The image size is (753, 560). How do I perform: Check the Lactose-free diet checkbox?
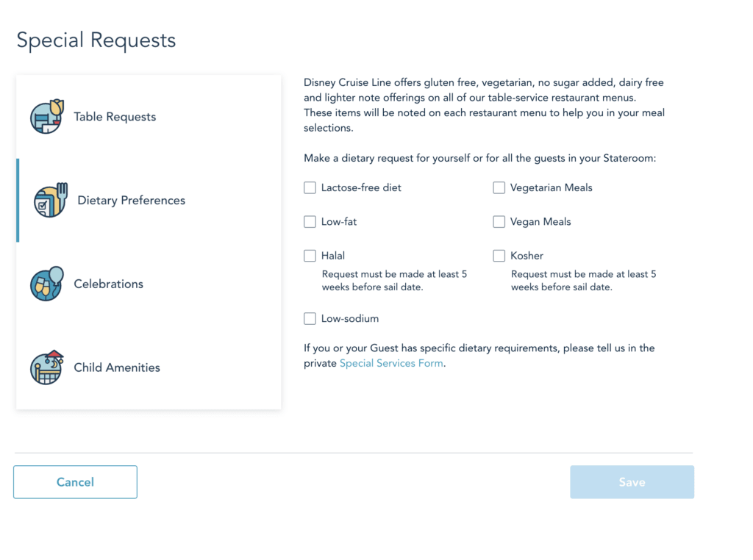310,188
